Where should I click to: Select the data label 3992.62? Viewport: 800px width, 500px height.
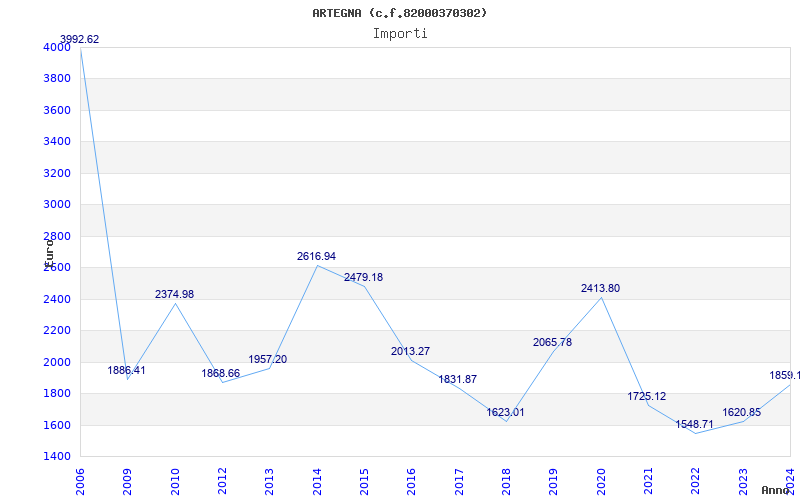[x=80, y=39]
